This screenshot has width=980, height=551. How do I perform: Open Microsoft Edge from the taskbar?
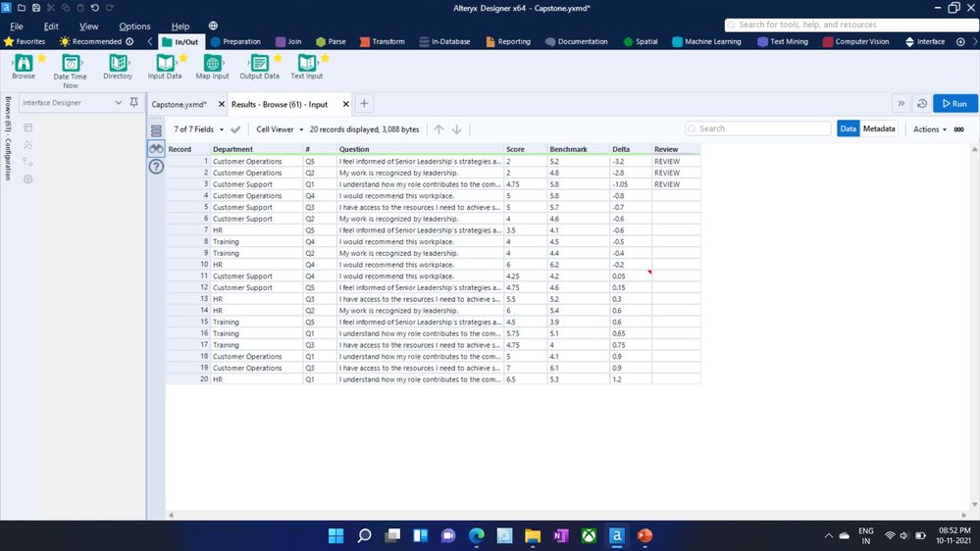476,535
